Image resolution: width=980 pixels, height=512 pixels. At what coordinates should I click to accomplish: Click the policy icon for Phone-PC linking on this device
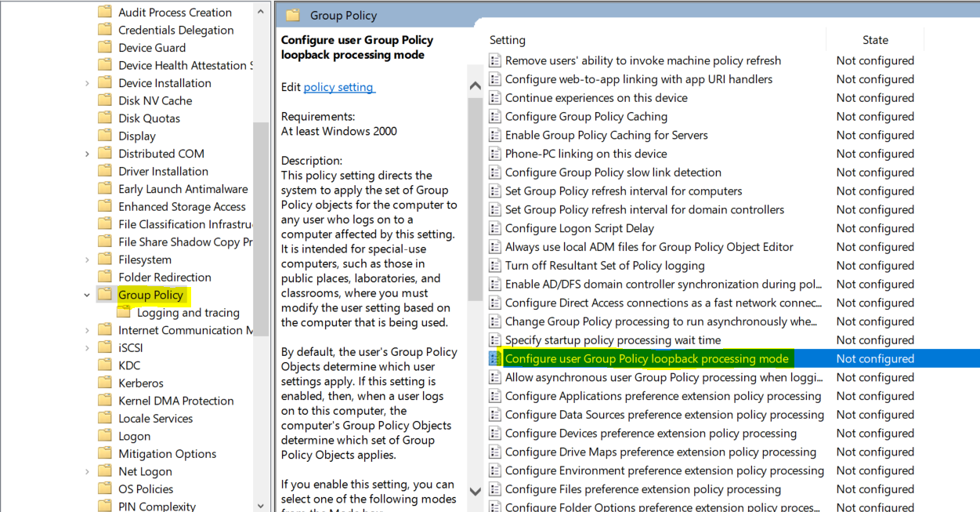click(494, 154)
